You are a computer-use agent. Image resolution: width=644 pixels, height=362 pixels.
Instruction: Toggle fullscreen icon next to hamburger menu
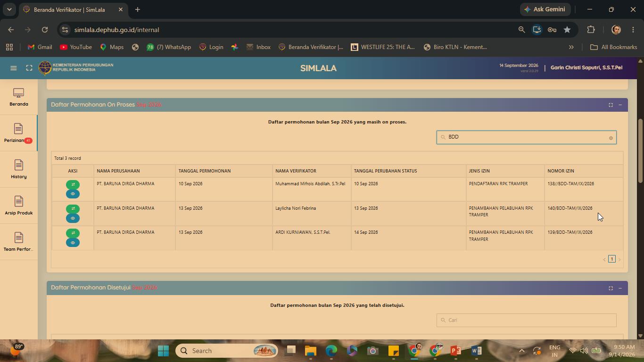click(29, 68)
